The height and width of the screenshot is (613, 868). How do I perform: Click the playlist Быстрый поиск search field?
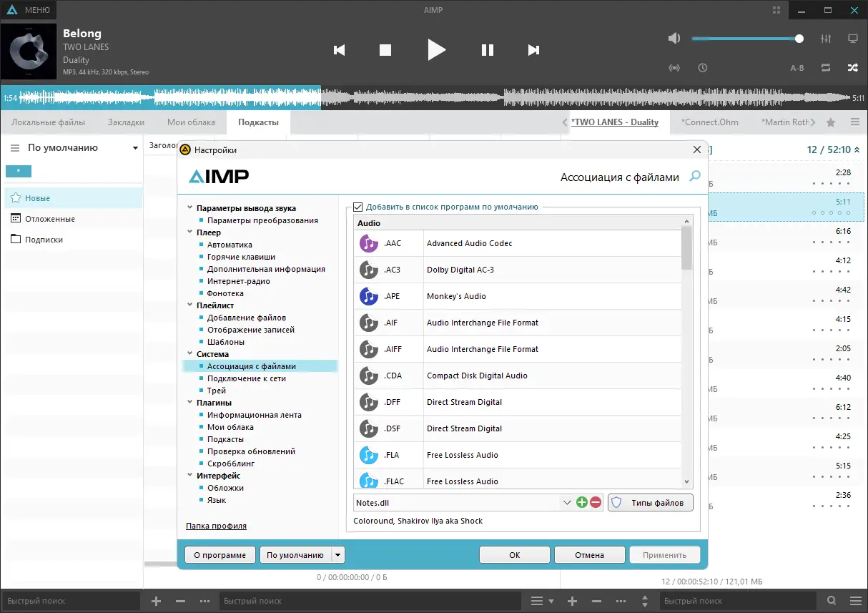click(x=737, y=601)
